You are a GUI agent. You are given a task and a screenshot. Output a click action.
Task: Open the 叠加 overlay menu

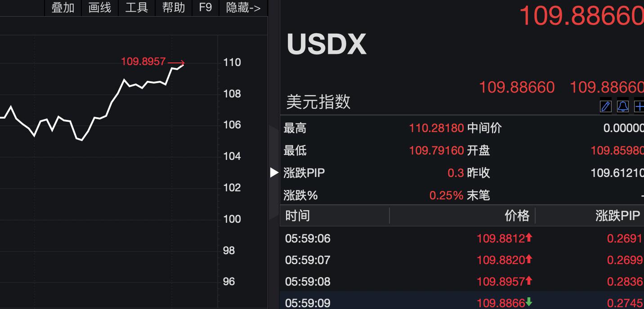63,8
